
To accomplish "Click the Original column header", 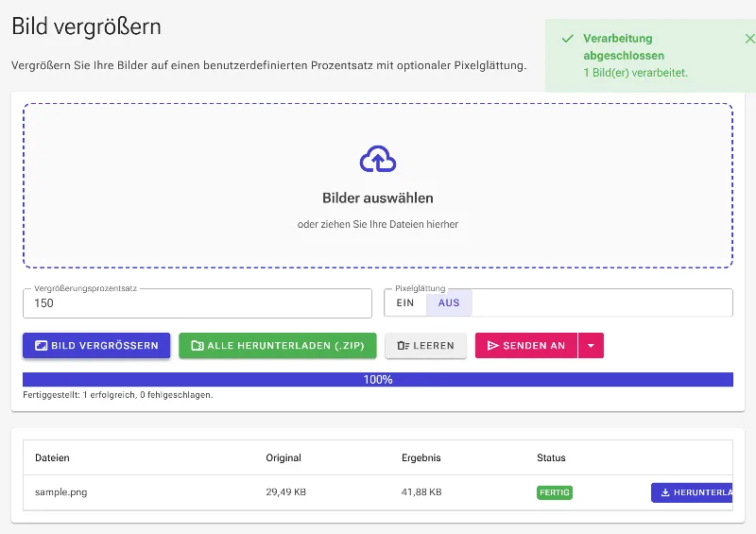I will point(283,457).
